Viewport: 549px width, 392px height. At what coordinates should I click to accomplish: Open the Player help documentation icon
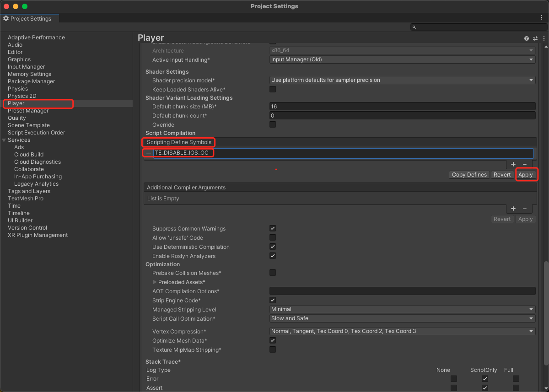tap(527, 38)
